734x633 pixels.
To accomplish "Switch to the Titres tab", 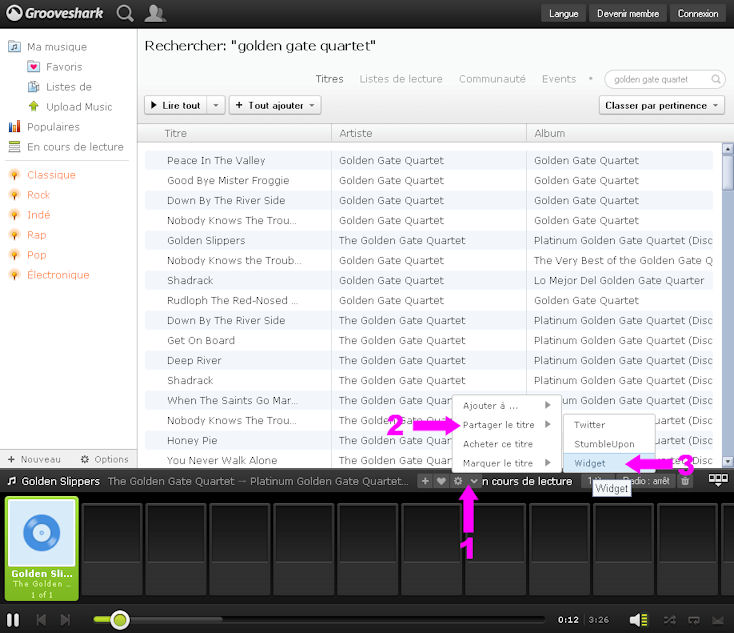I will coord(329,79).
